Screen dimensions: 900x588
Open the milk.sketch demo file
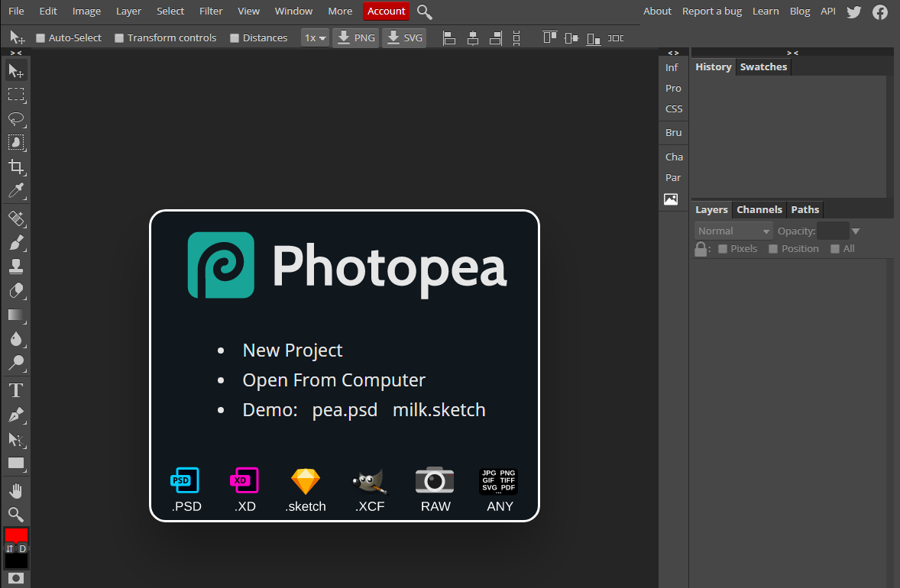(x=439, y=409)
